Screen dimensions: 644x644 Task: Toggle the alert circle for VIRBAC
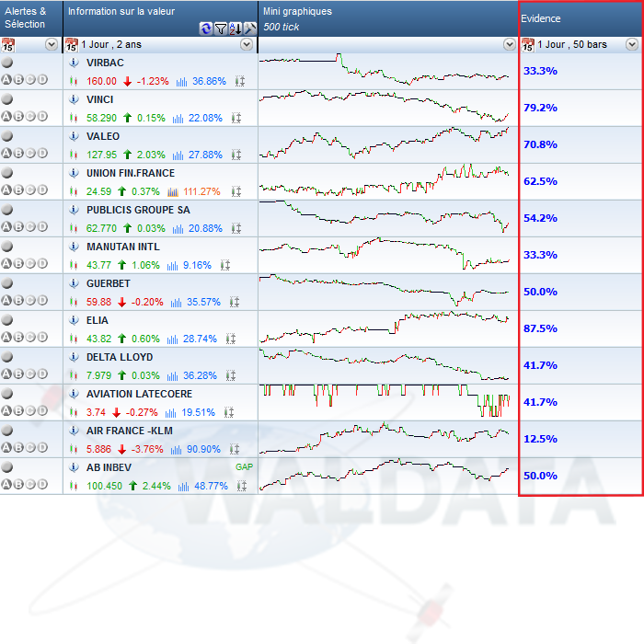point(7,63)
